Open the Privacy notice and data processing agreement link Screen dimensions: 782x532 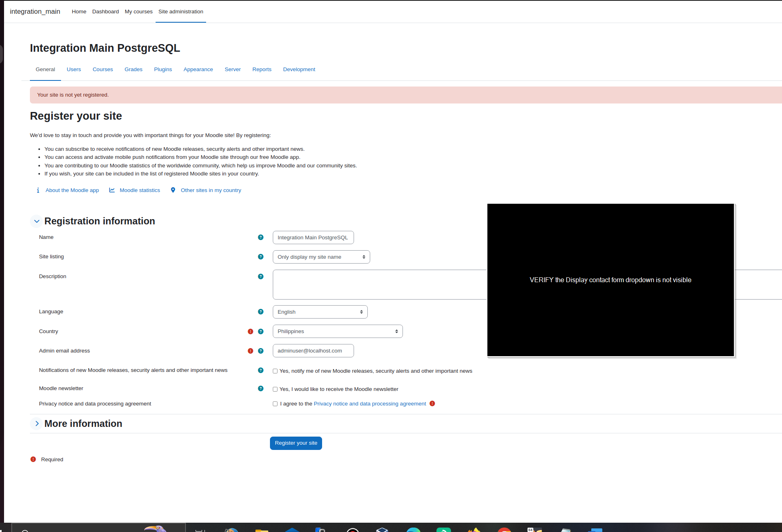tap(370, 404)
